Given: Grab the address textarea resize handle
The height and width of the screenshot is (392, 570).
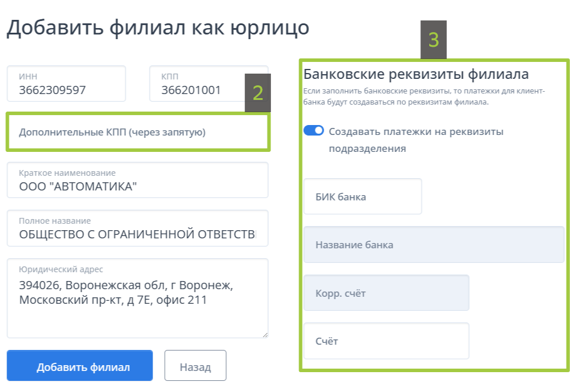Looking at the screenshot, I should [265, 335].
